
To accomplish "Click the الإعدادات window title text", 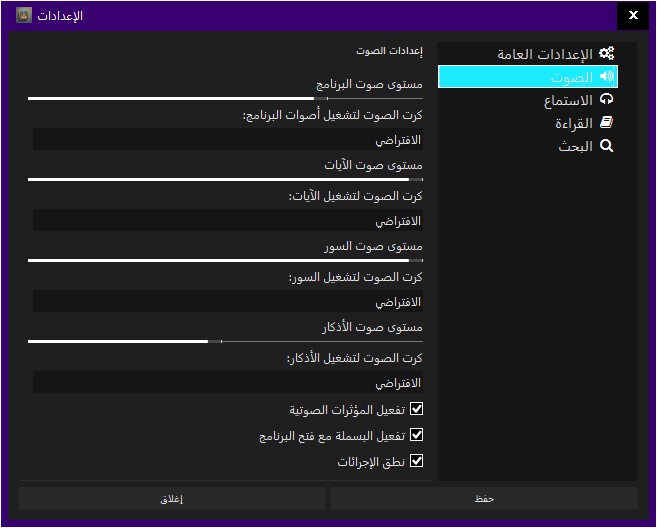I will [x=60, y=16].
